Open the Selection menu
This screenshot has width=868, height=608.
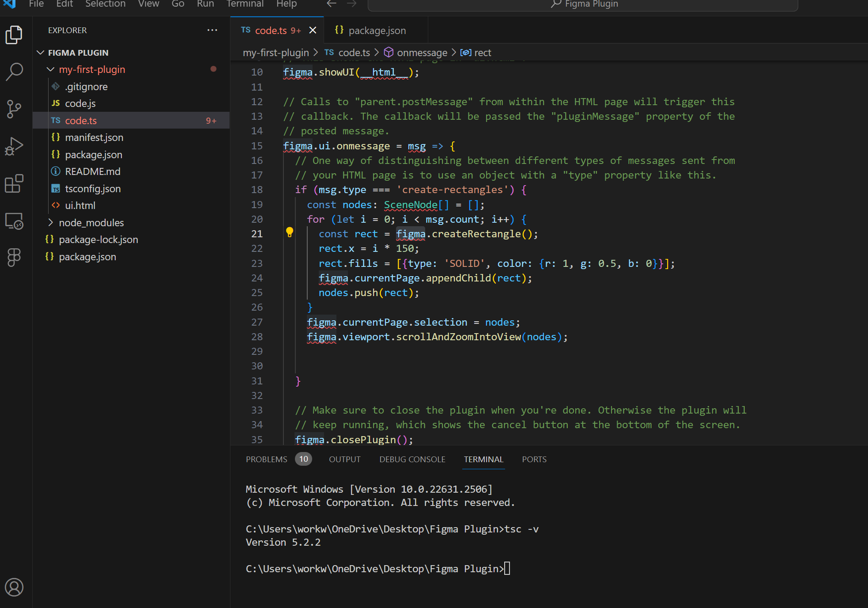tap(106, 4)
